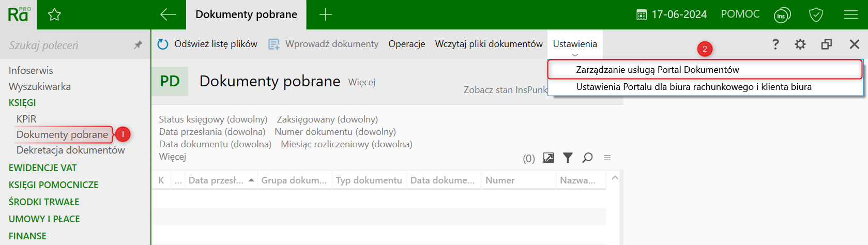
Task: Click the Ins circular logo icon
Action: pyautogui.click(x=782, y=15)
